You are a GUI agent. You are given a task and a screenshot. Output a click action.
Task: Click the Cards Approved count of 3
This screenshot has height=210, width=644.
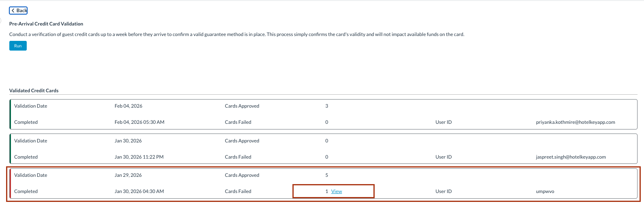326,106
